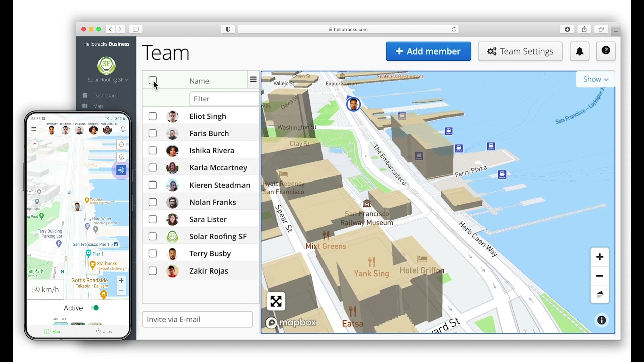Click the fullscreen map icon

tap(276, 301)
